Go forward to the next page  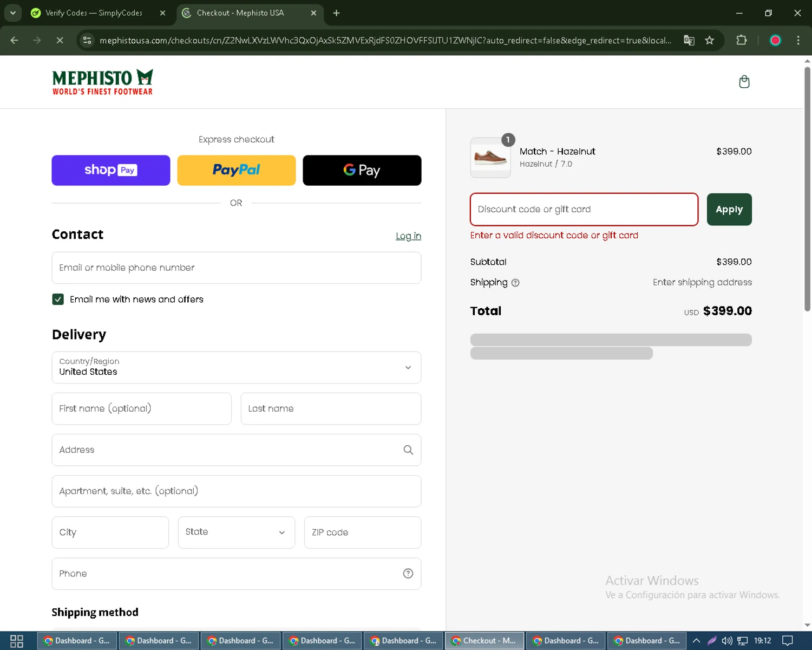coord(37,40)
